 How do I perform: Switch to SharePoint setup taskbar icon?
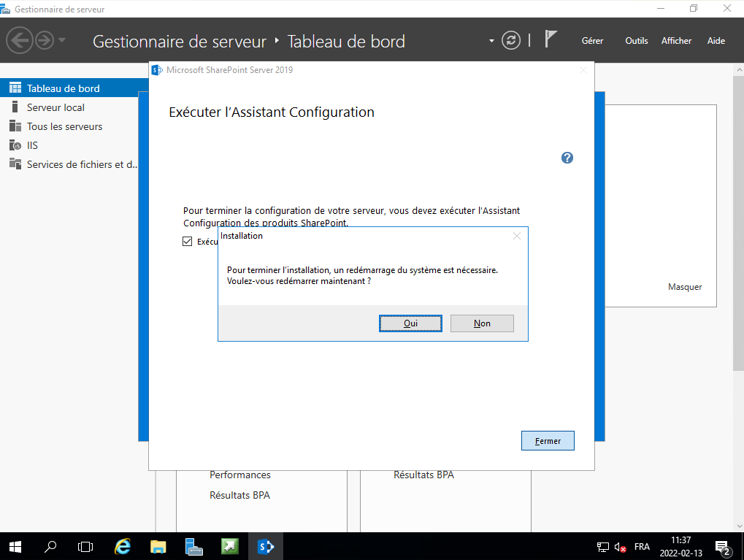[266, 547]
